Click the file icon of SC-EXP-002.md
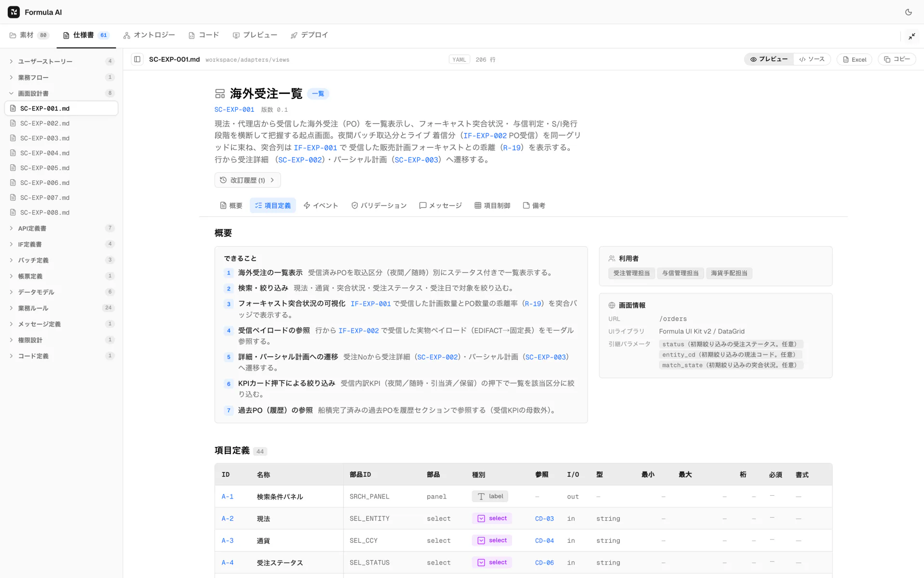 point(13,123)
